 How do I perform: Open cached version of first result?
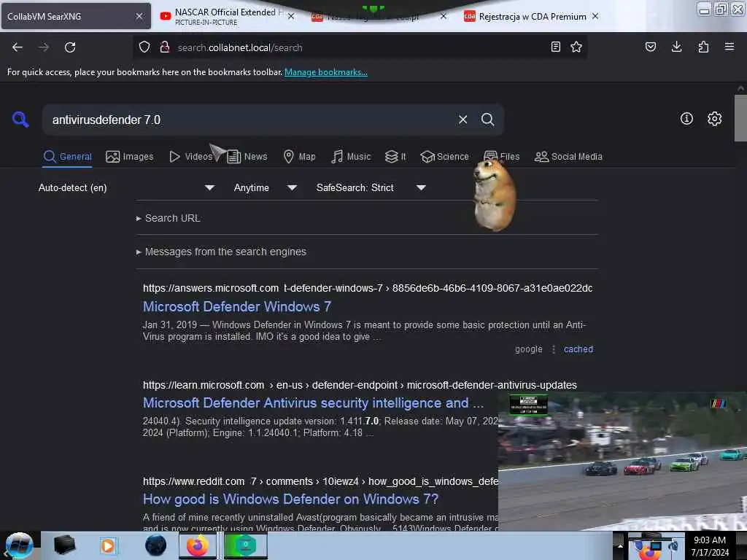578,349
